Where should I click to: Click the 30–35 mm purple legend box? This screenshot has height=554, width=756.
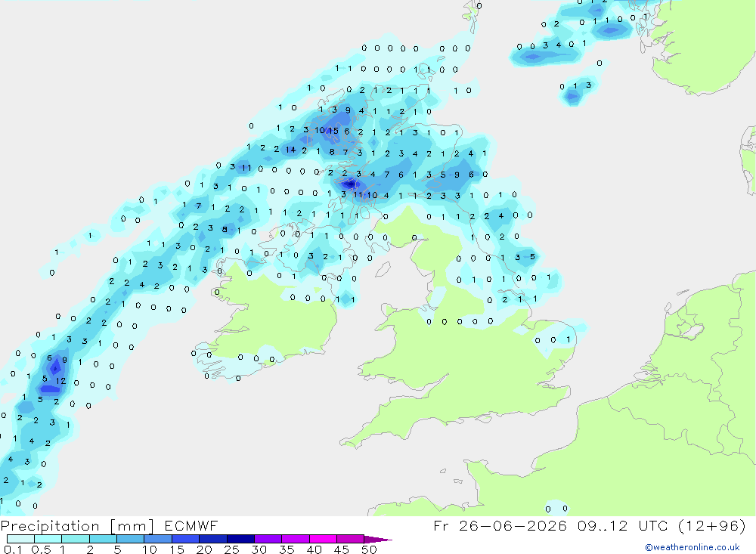point(268,539)
